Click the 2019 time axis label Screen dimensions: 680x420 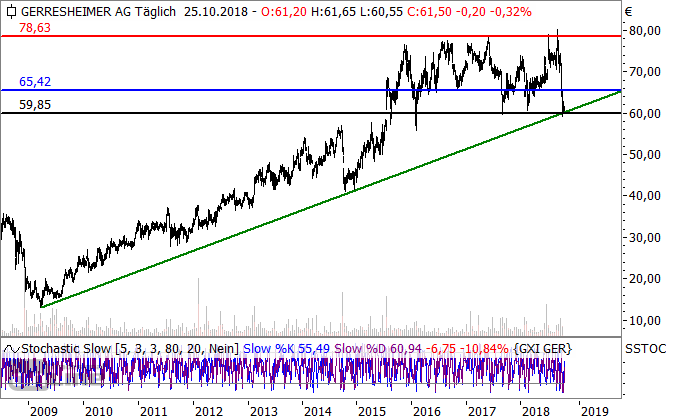[595, 411]
